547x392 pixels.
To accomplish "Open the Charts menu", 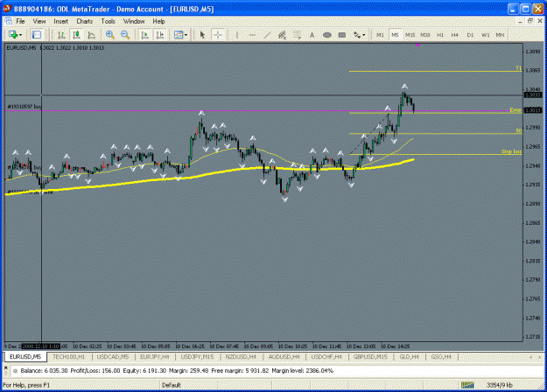I will coord(84,21).
